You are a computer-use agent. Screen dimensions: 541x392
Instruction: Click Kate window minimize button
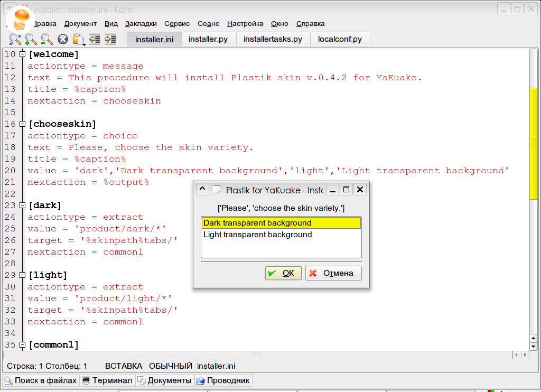pos(503,9)
